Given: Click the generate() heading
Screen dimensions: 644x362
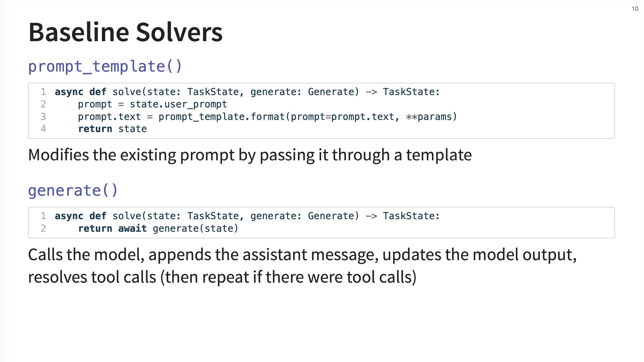Looking at the screenshot, I should 73,191.
